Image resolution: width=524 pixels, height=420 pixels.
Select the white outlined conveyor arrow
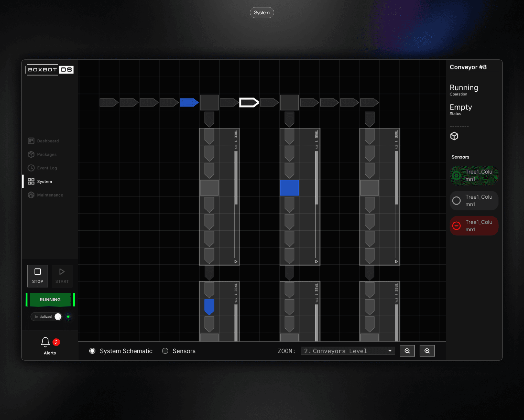point(249,103)
